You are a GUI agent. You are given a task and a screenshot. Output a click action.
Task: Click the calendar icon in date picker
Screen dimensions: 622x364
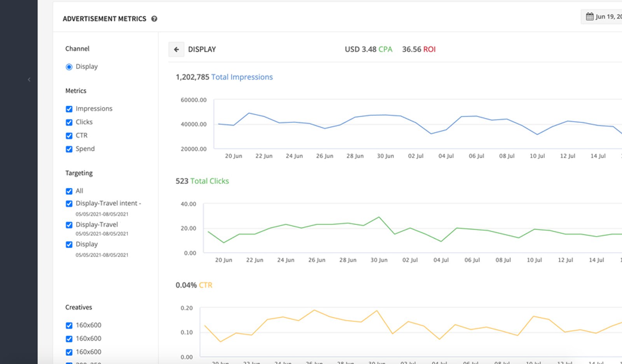pyautogui.click(x=590, y=16)
